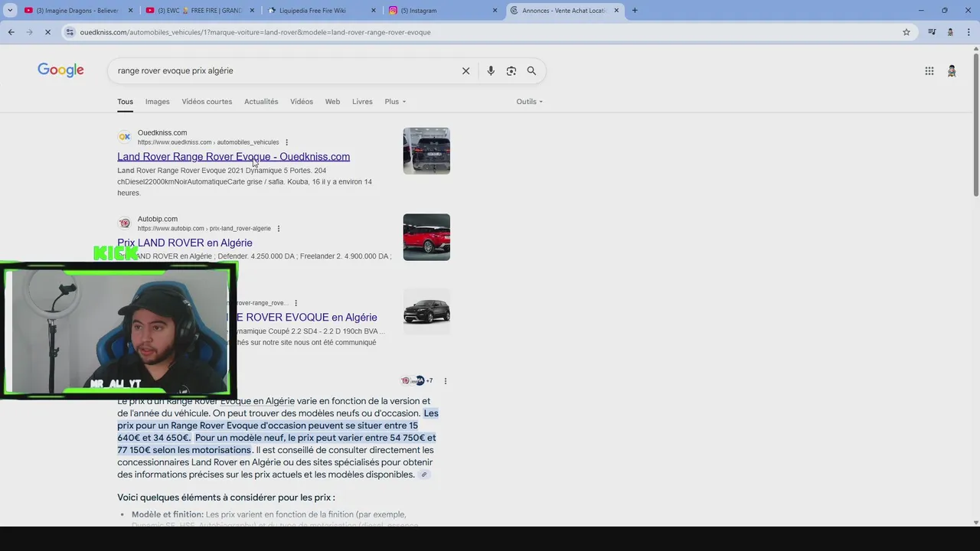980x551 pixels.
Task: Click the source link chip after overview
Action: 423,474
